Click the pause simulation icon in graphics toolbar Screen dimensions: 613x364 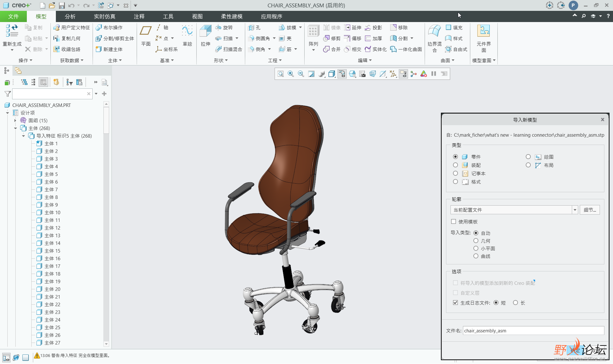coord(434,74)
